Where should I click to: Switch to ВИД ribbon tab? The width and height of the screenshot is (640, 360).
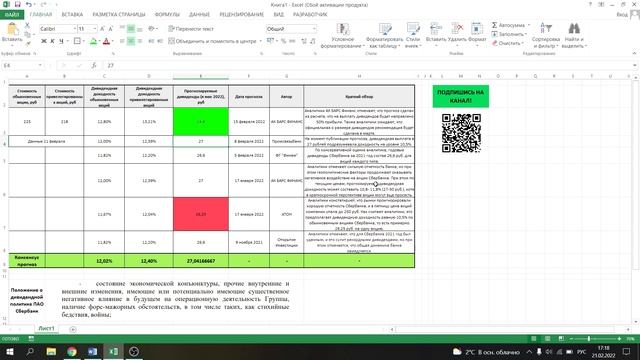[x=278, y=15]
